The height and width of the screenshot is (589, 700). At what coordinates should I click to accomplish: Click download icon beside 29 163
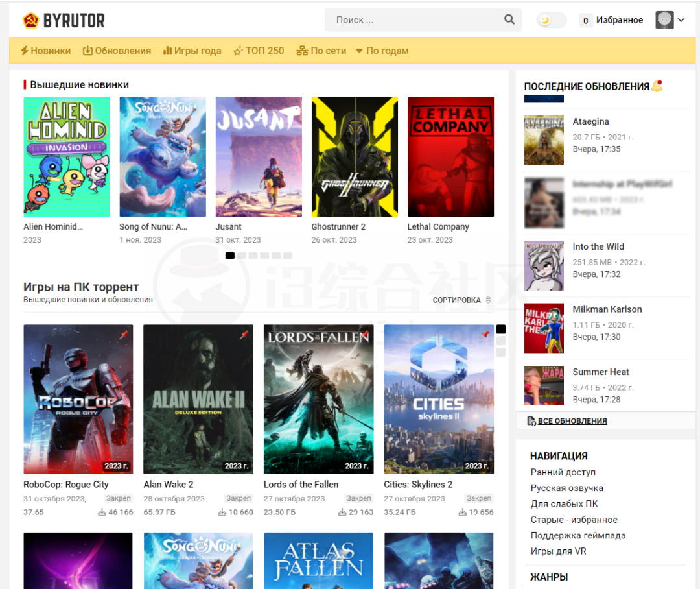342,512
